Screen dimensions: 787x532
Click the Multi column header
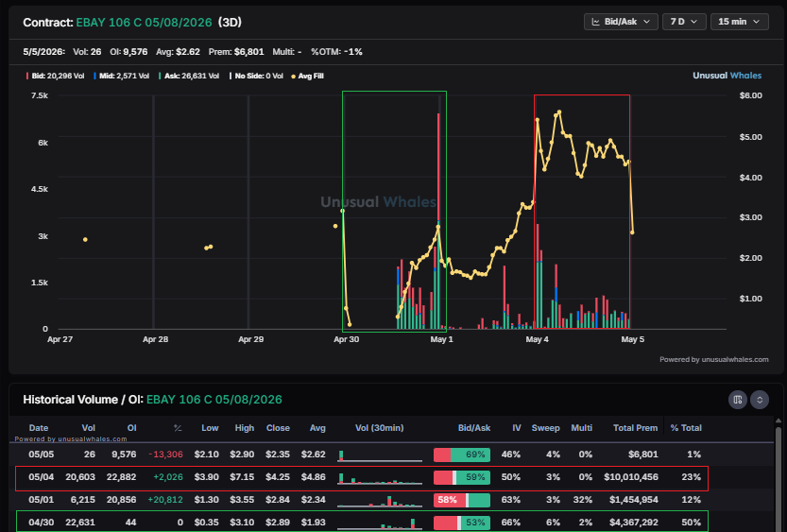click(x=582, y=428)
